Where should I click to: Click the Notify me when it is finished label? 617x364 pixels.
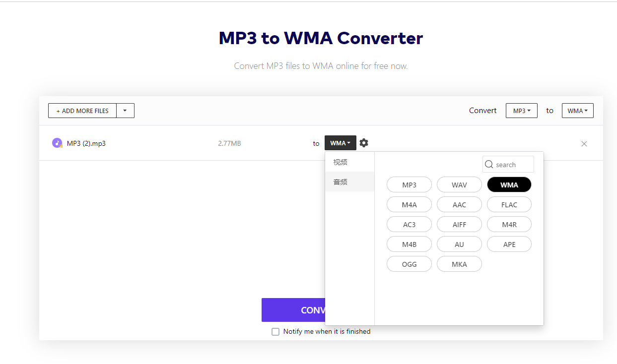pyautogui.click(x=327, y=331)
